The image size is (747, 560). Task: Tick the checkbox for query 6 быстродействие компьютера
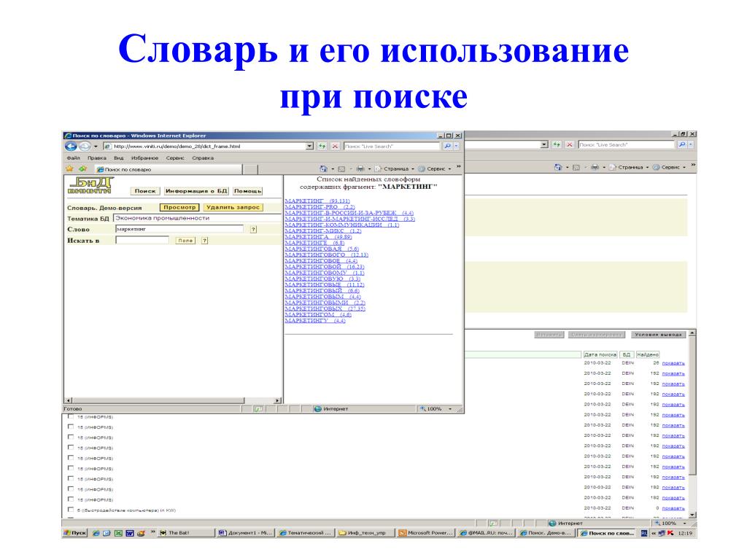point(71,510)
